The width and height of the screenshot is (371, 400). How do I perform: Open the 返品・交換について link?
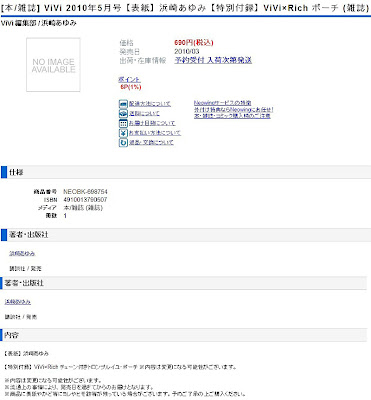pos(151,142)
